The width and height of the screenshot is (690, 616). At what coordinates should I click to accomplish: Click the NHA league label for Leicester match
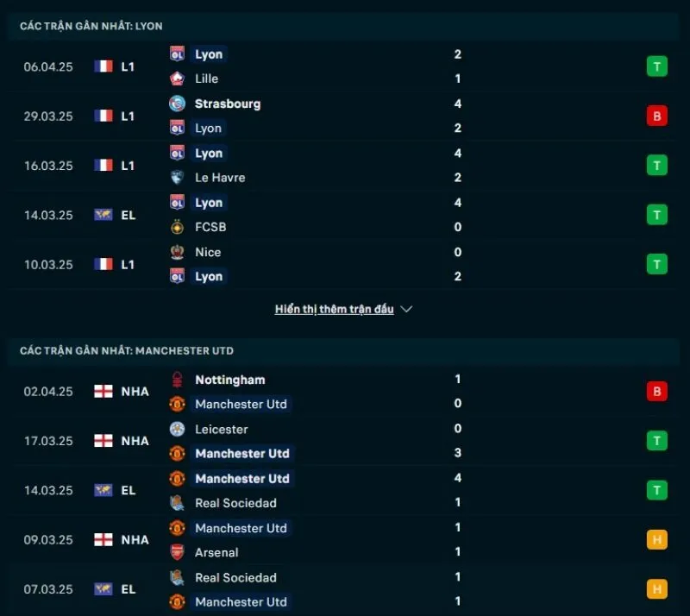[x=135, y=441]
